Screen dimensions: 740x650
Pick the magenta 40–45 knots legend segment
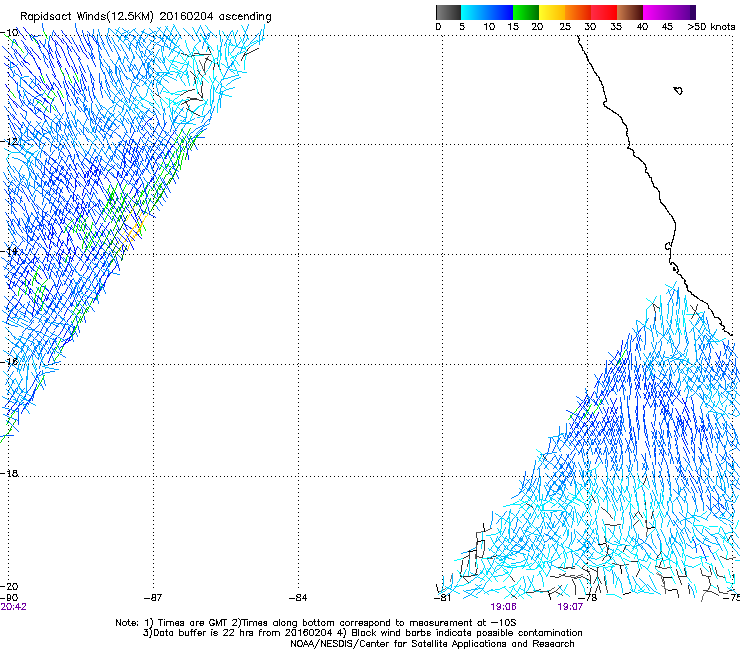click(x=656, y=12)
